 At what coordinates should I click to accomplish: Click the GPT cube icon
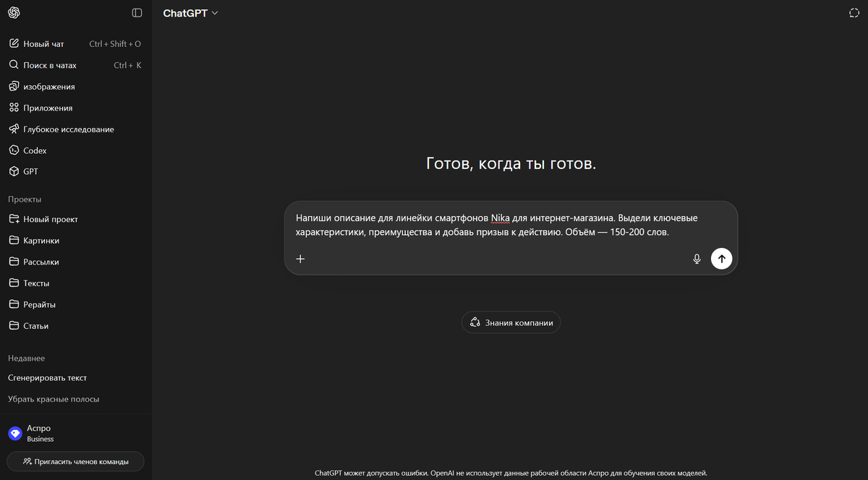click(14, 172)
